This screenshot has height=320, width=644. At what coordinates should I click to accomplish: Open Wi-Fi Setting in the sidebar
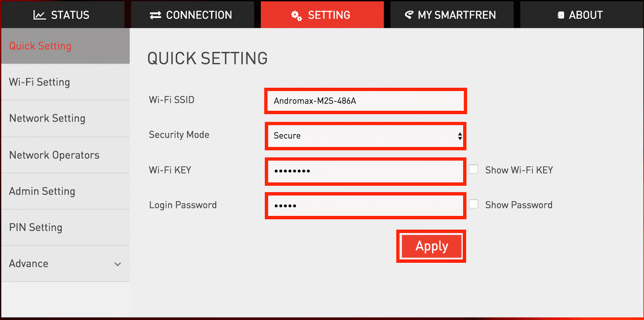tap(39, 82)
